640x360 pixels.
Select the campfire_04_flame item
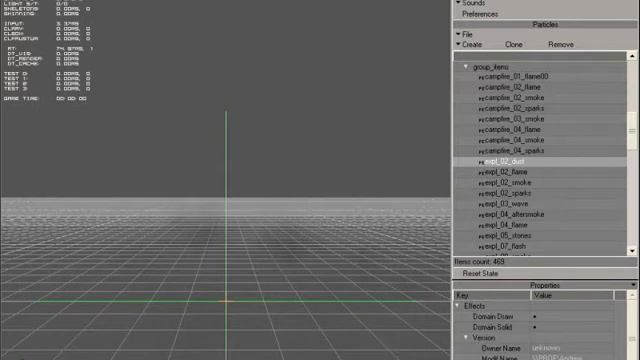pos(513,129)
